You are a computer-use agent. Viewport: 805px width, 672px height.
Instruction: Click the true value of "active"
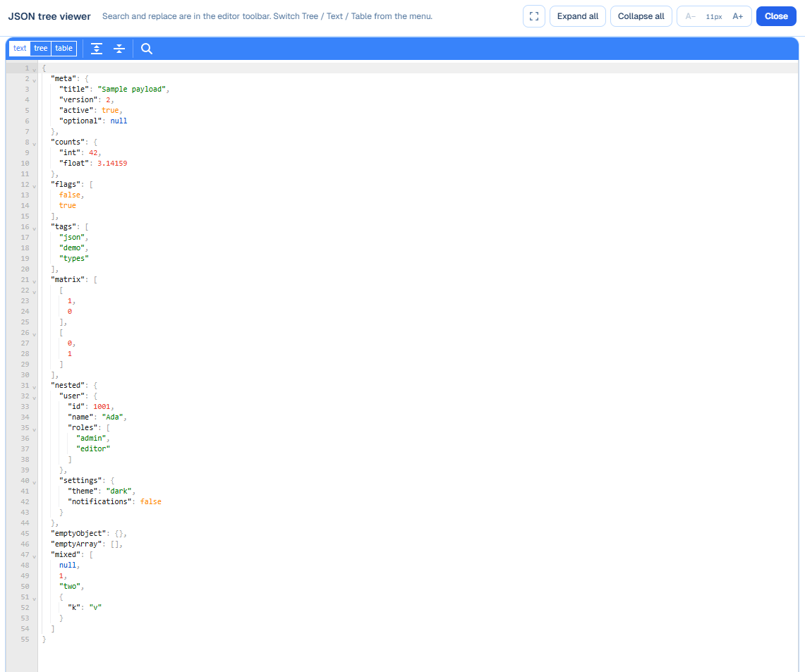point(110,110)
